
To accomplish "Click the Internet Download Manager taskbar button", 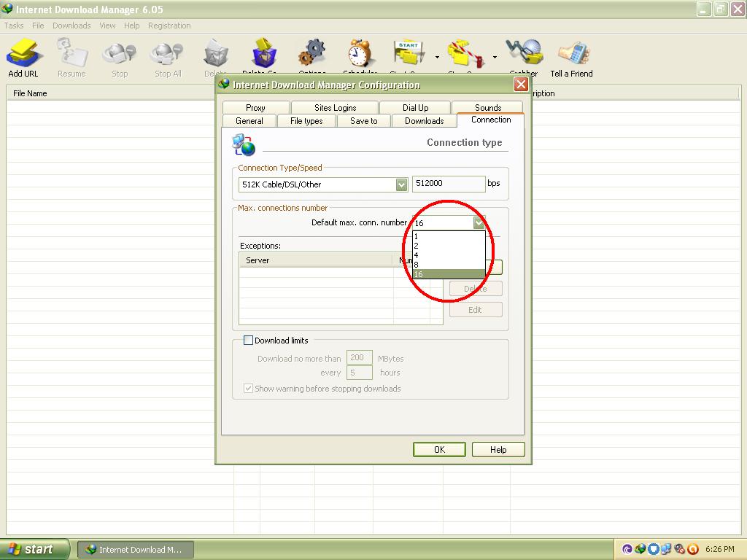I will click(135, 550).
